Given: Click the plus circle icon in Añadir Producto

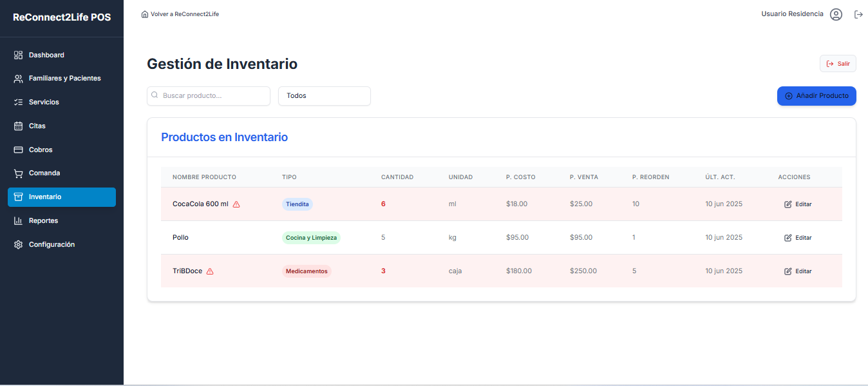Looking at the screenshot, I should tap(789, 96).
